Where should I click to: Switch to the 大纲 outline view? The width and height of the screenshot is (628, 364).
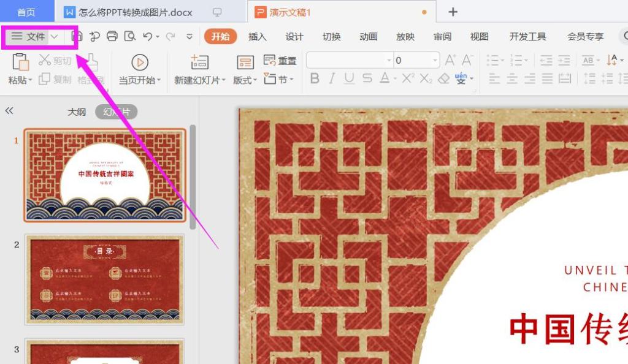(x=77, y=112)
